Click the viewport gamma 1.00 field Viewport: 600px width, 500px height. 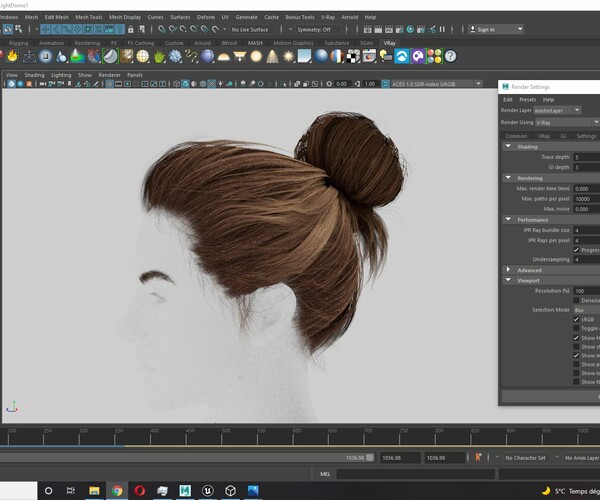coord(370,84)
